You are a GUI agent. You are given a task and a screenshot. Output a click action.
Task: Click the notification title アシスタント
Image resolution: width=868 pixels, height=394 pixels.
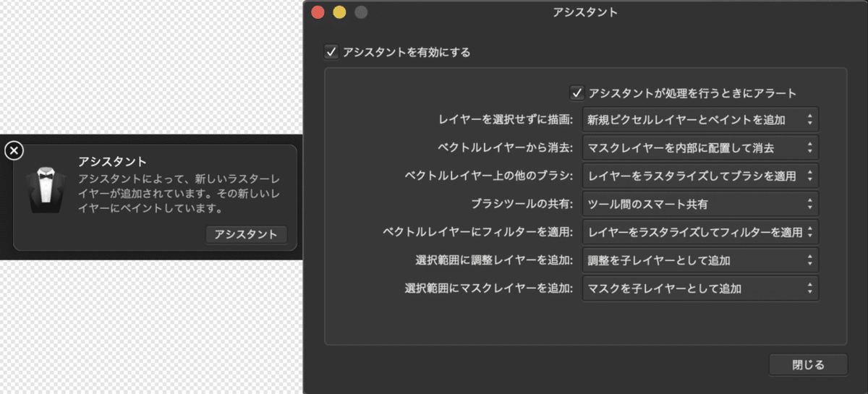tap(113, 161)
